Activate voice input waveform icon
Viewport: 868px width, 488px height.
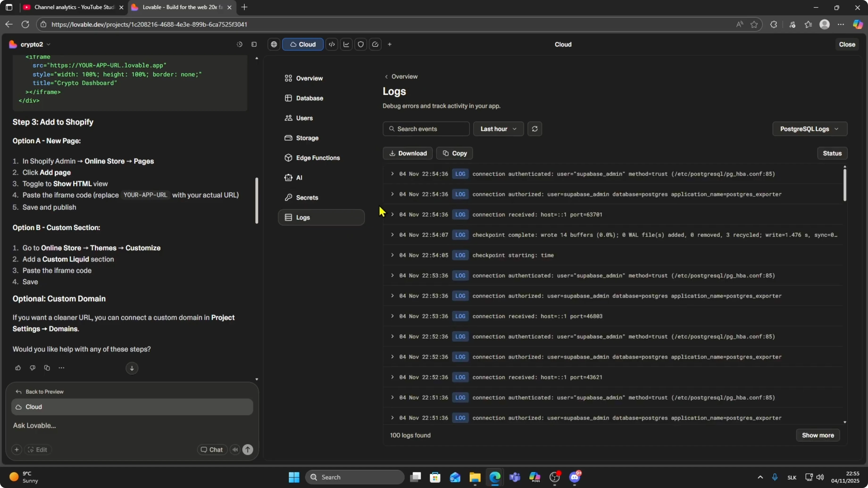(x=235, y=450)
